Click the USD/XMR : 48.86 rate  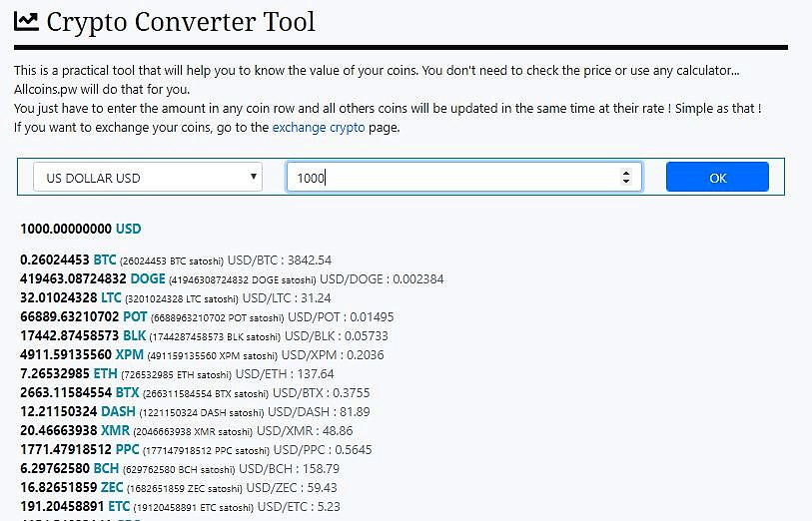click(305, 431)
